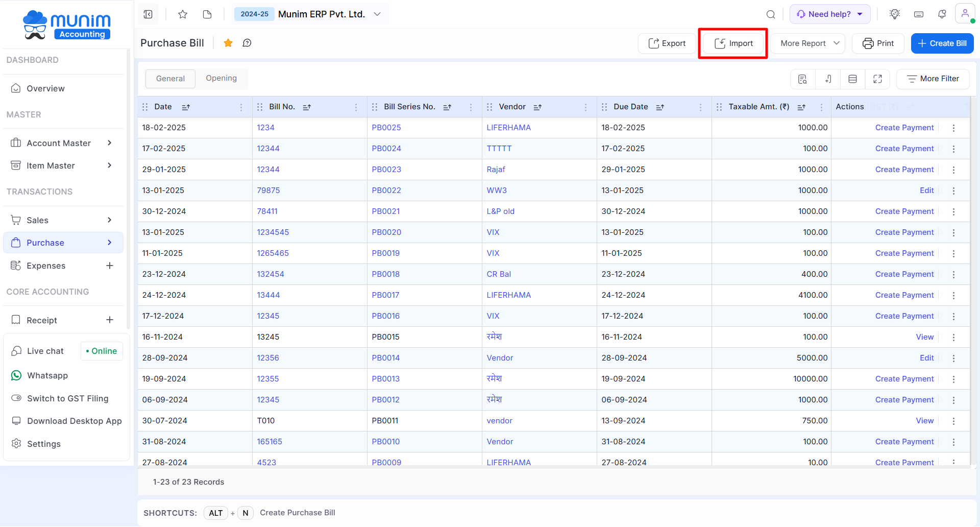The height and width of the screenshot is (527, 980).
Task: Open More Filter options
Action: 933,79
